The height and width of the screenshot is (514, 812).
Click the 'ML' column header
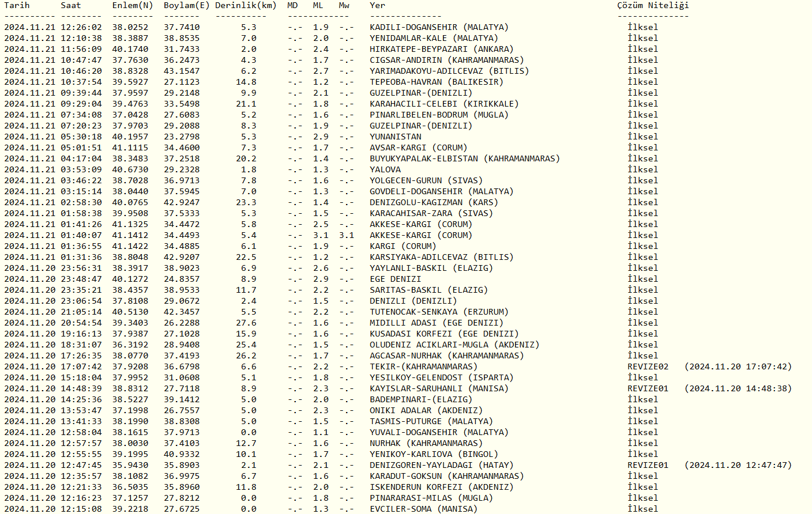click(318, 5)
